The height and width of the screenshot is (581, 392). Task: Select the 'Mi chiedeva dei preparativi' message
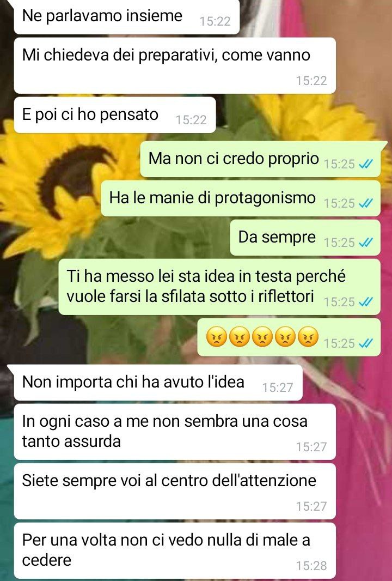175,65
